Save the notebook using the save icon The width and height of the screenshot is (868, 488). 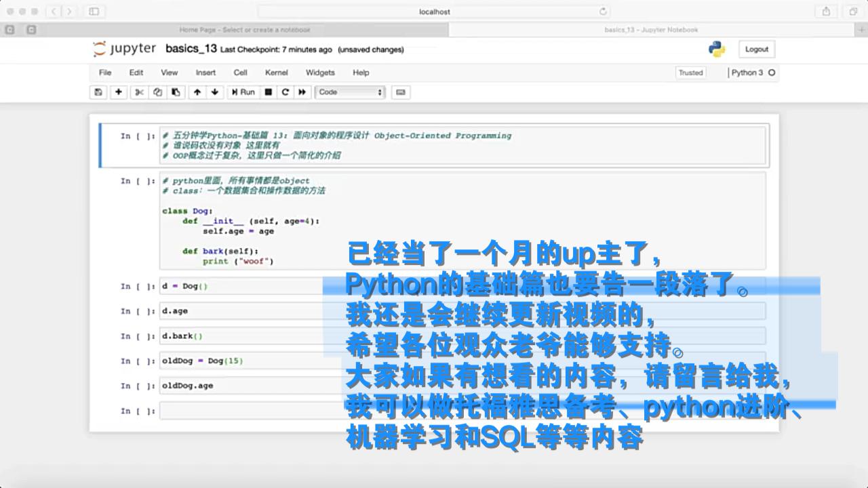[98, 92]
